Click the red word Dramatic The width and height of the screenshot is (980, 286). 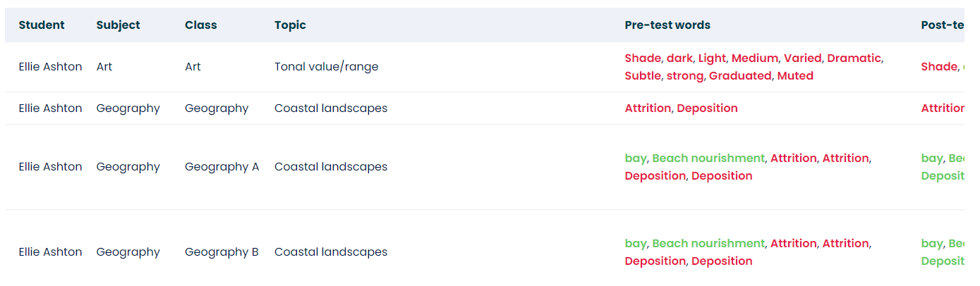coord(854,58)
